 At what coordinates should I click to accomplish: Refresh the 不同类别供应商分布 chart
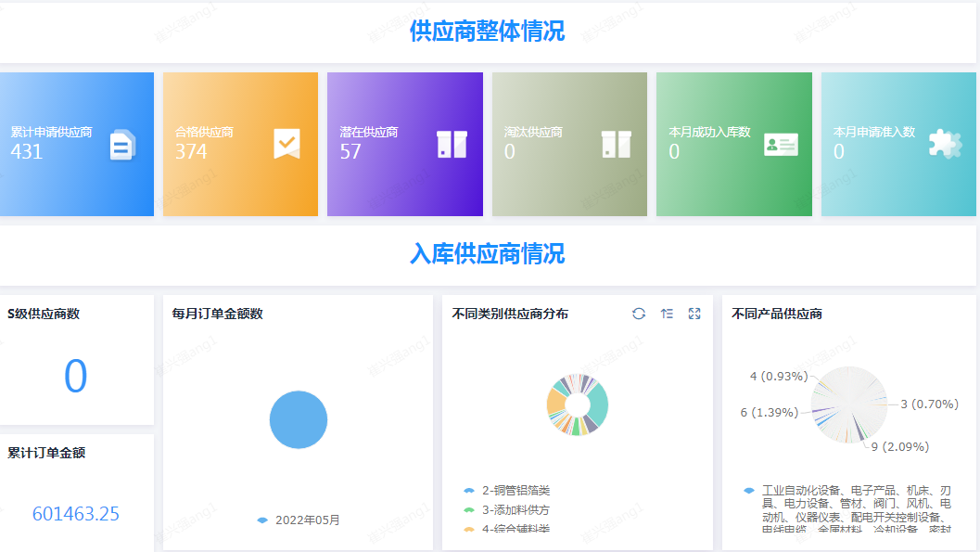[x=638, y=314]
